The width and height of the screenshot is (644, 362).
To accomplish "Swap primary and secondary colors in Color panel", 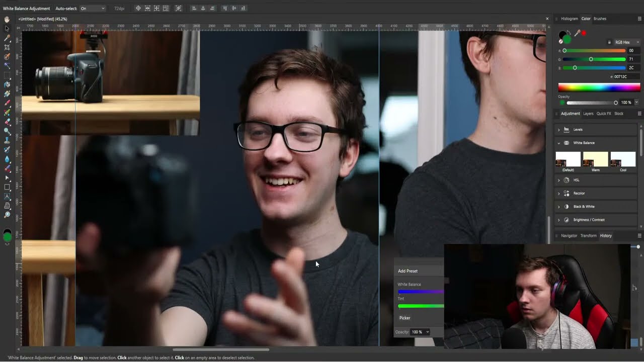I will [569, 32].
